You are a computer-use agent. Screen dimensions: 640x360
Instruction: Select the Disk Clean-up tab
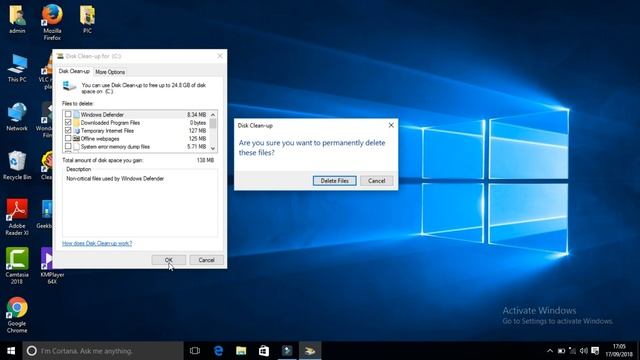pos(74,71)
